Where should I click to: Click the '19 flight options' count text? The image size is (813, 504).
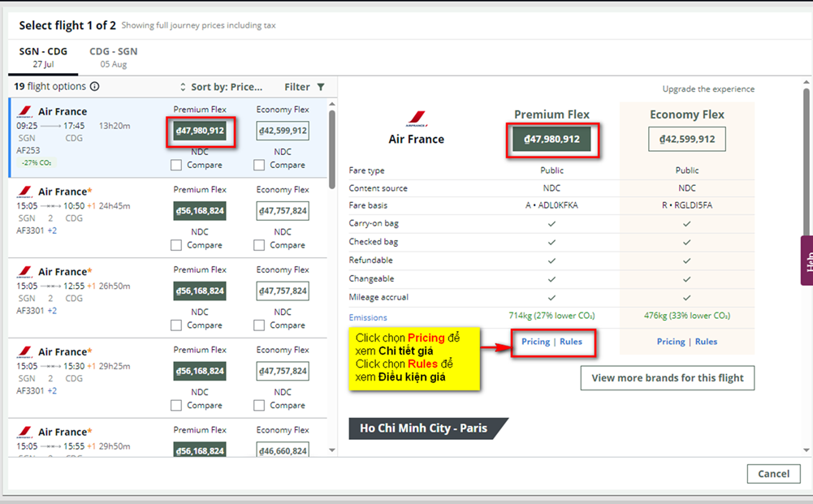point(50,87)
